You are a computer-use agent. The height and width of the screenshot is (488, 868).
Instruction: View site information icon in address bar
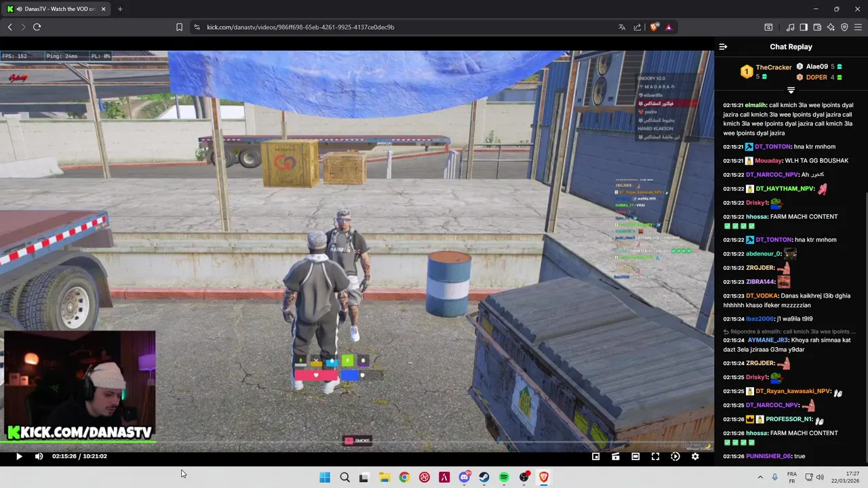coord(197,27)
